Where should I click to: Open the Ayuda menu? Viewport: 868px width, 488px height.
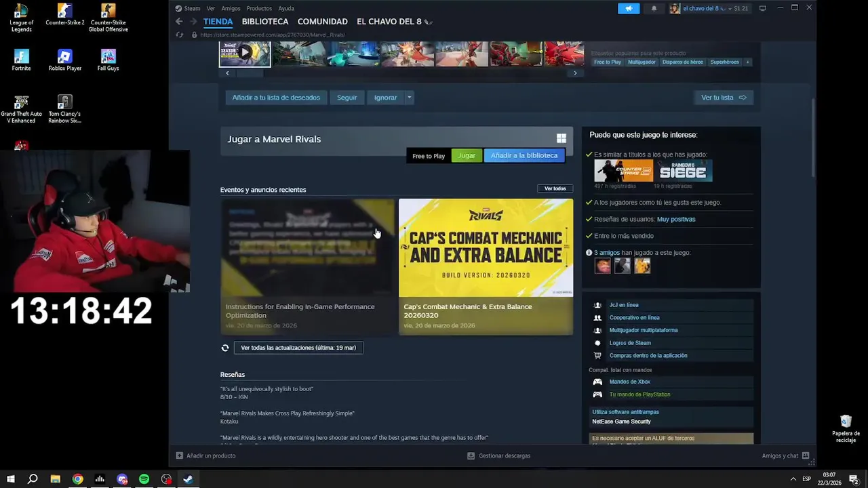pos(286,8)
